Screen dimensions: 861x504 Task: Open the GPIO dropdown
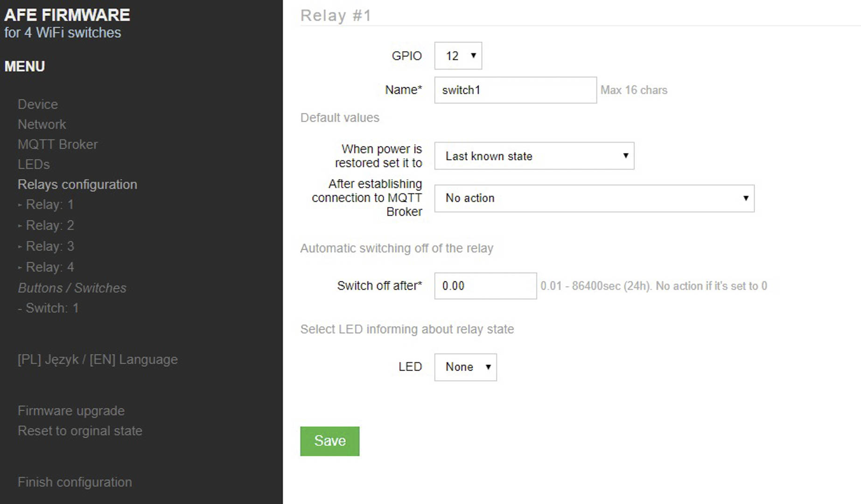[x=458, y=56]
